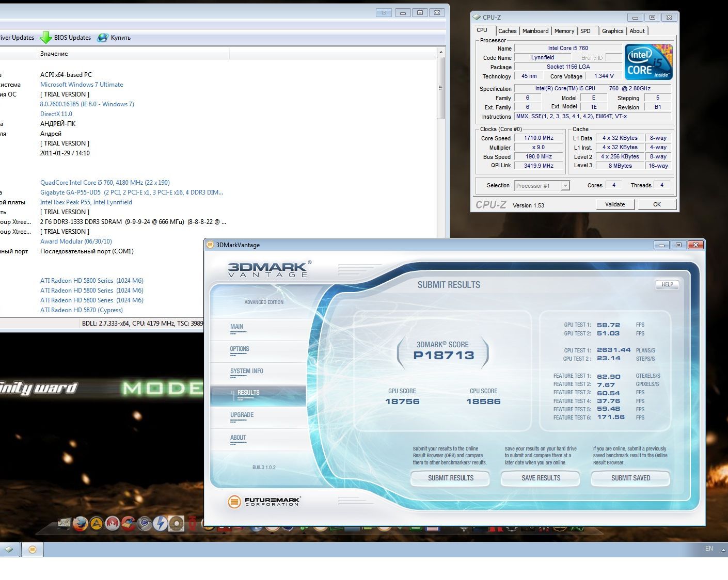Click the SAVE RESULTS button
Screen dimensions: 728x580
(x=541, y=478)
